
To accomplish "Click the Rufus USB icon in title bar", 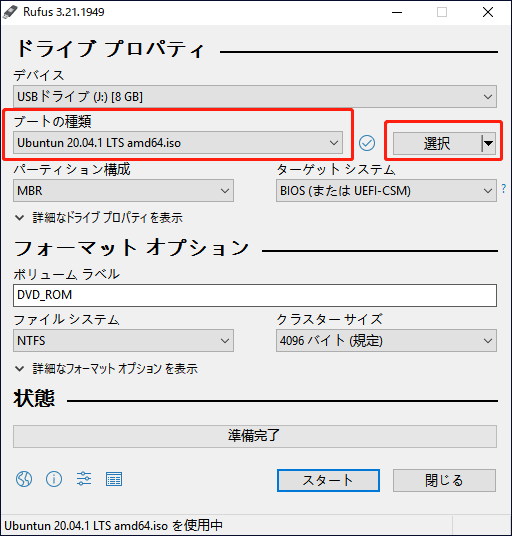I will [x=10, y=12].
